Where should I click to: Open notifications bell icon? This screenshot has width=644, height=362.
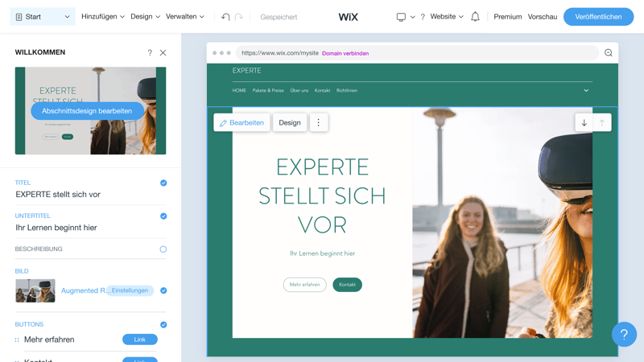475,16
